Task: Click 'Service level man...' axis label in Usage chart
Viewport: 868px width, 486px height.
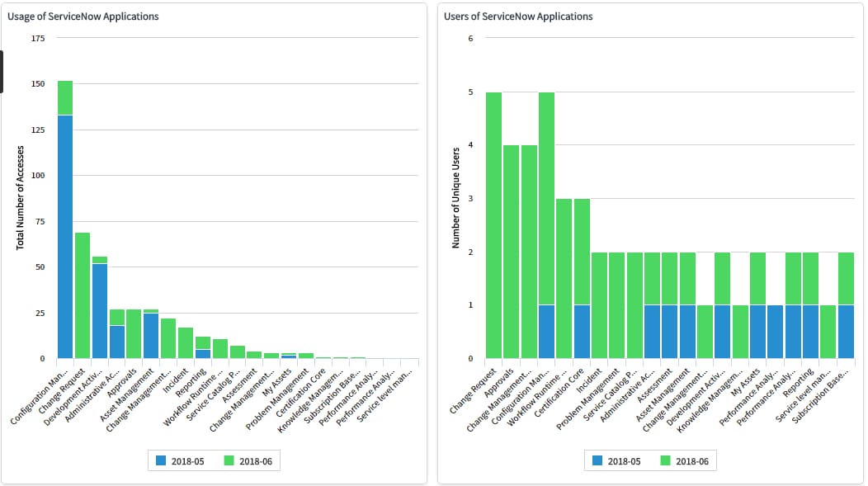Action: point(385,396)
